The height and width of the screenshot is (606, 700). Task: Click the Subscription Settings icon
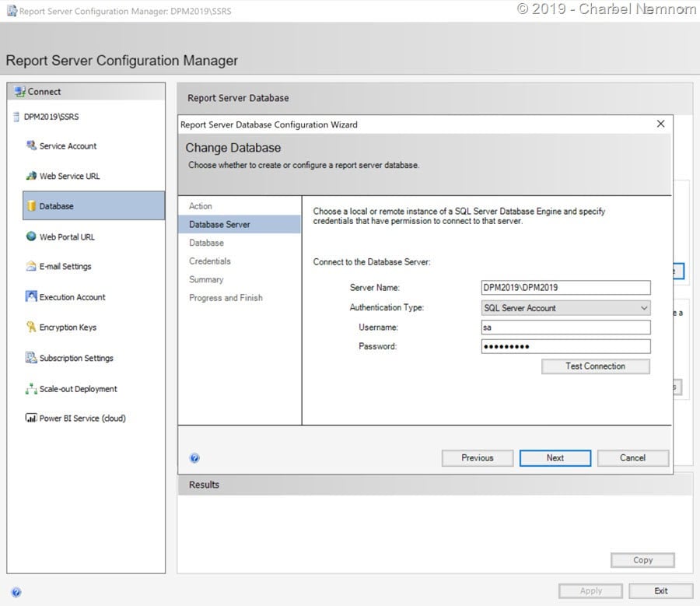(31, 358)
